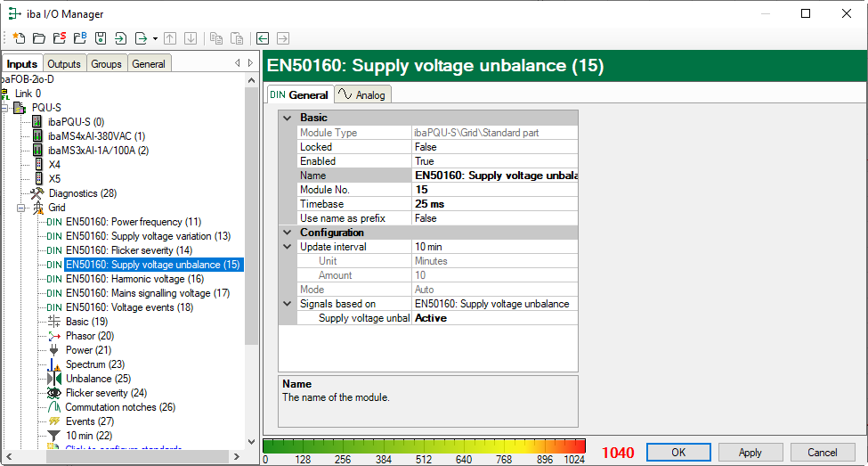
Task: Click the Unbalance (25) module icon
Action: tap(53, 379)
